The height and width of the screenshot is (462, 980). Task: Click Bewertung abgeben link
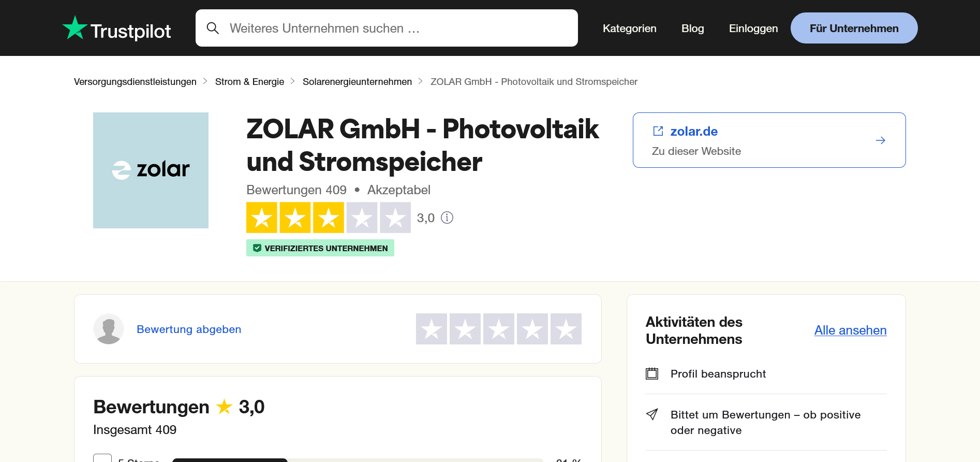189,329
